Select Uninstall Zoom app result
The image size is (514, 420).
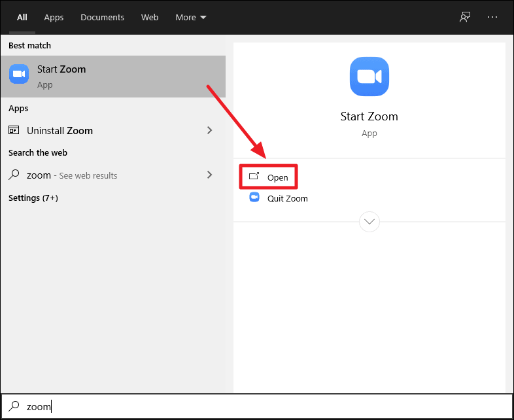(x=113, y=130)
